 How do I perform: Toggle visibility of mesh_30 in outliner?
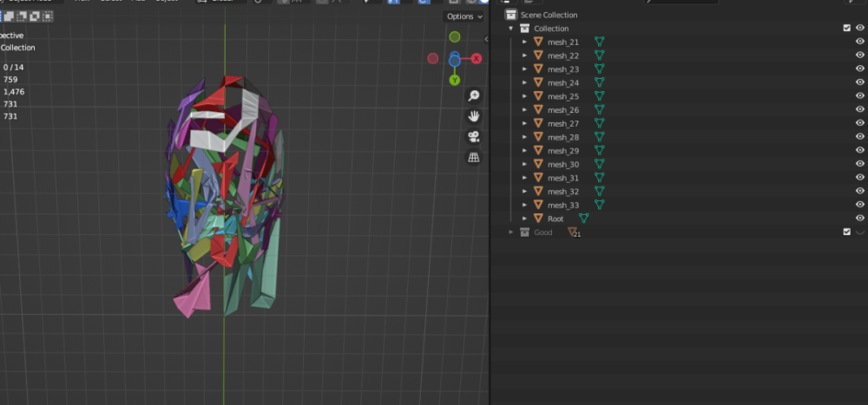(860, 165)
